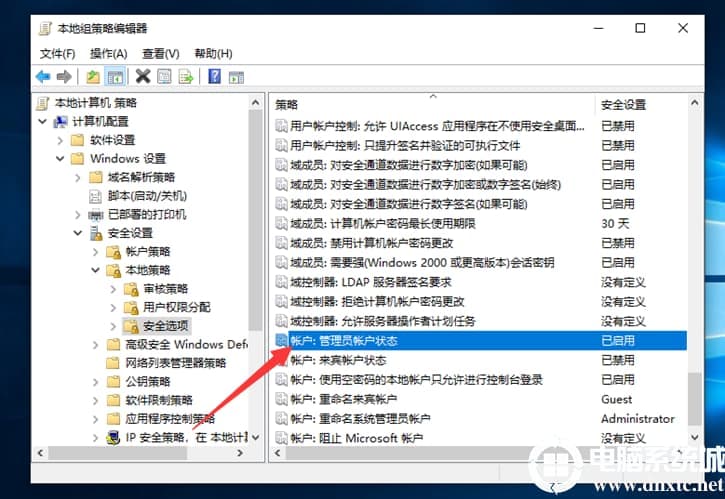Expand the 域名解析策略 node
This screenshot has height=499, width=725.
(x=78, y=178)
